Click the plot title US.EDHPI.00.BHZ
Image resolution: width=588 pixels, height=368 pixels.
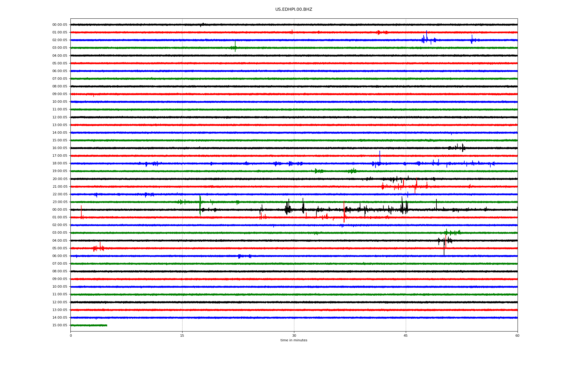[x=293, y=10]
